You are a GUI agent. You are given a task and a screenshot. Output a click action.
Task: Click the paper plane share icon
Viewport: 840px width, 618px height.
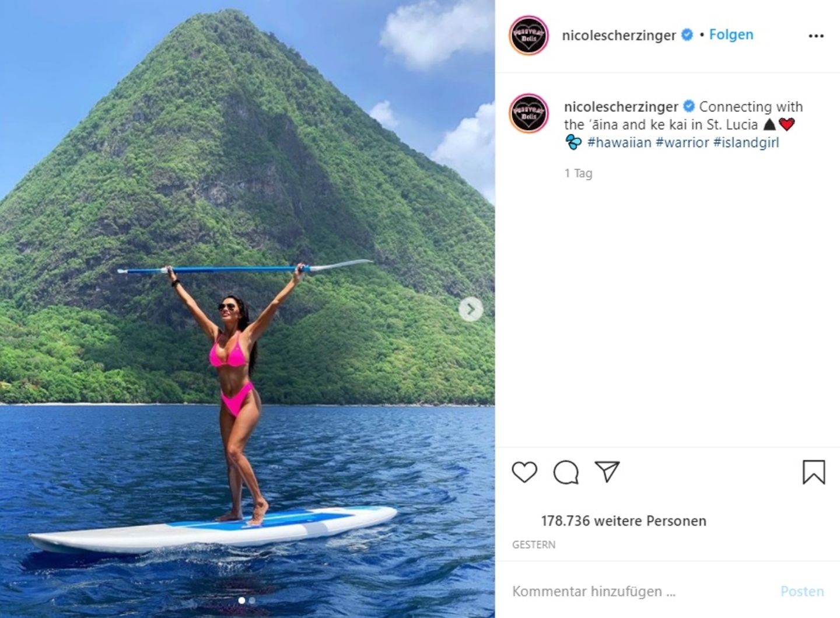pos(607,472)
